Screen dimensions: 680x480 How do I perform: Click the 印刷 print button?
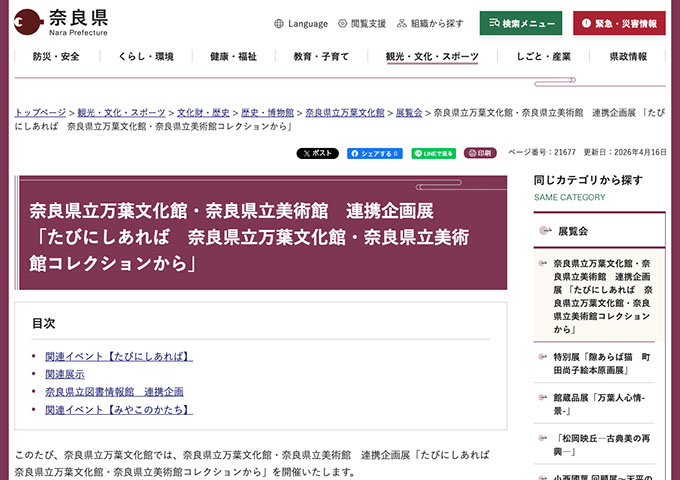[x=480, y=153]
